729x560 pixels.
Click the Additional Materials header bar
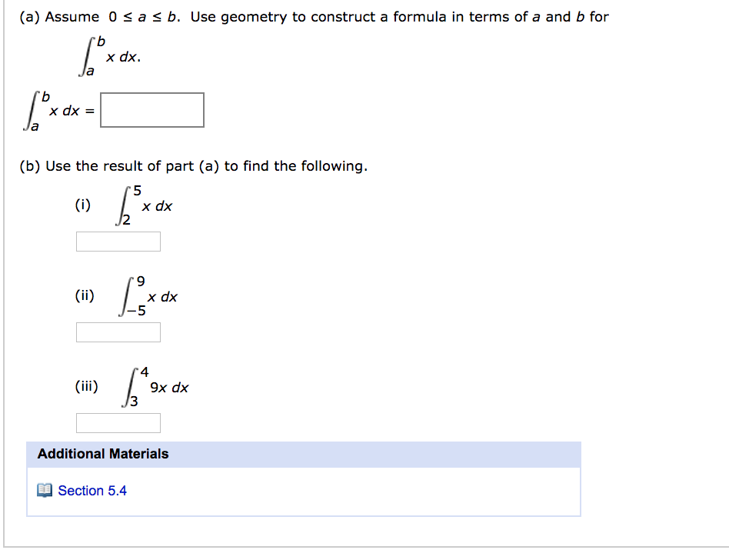click(304, 455)
